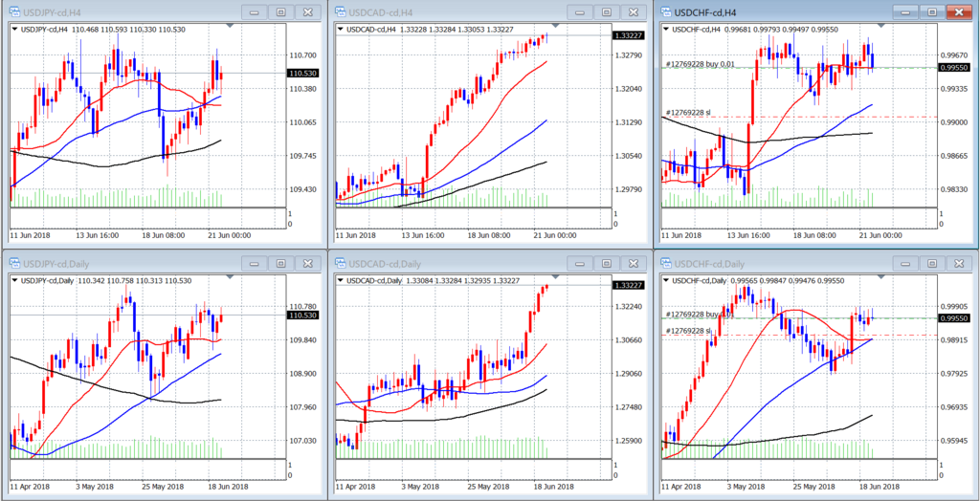Click '21 Jun 00:00' time label in USDCHF H4
Screen dimensions: 980x501
pos(880,235)
